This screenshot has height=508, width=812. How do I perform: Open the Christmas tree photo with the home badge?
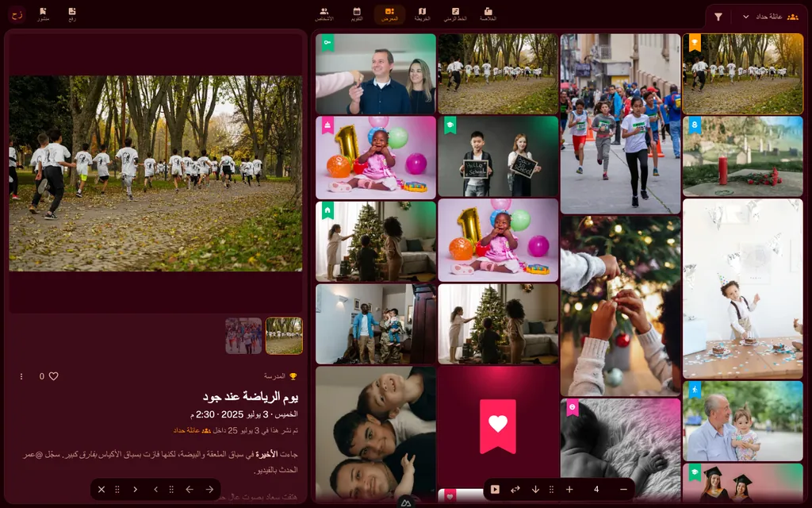click(x=376, y=241)
